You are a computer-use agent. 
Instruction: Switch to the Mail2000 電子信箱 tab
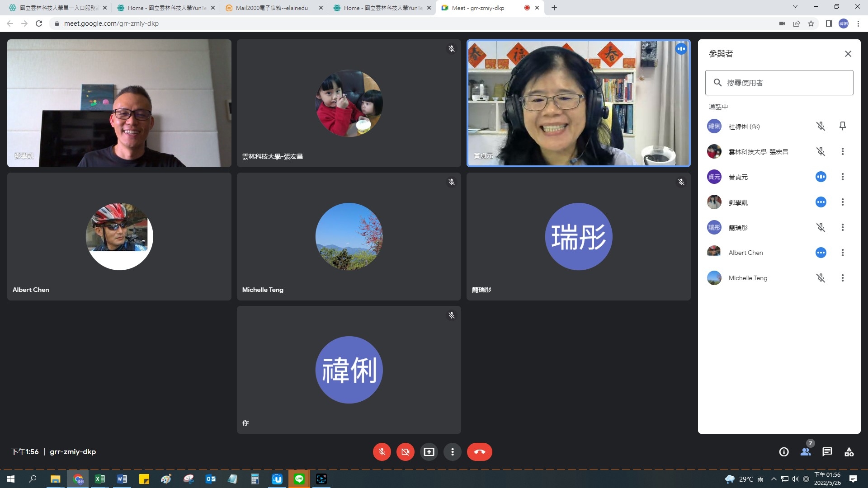coord(271,8)
